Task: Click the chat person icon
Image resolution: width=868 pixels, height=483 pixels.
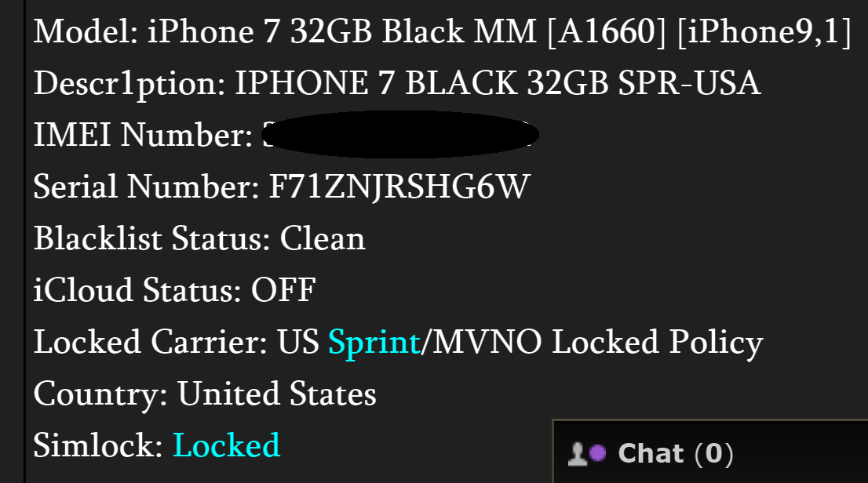Action: pyautogui.click(x=578, y=454)
